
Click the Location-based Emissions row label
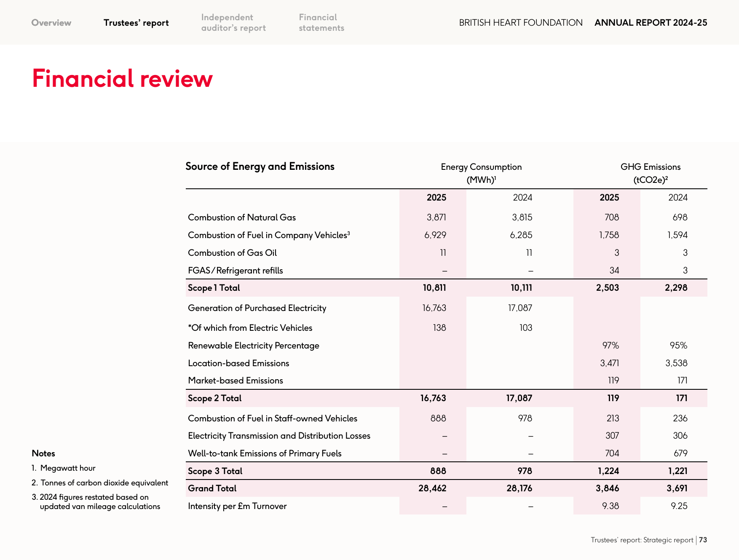(x=238, y=363)
